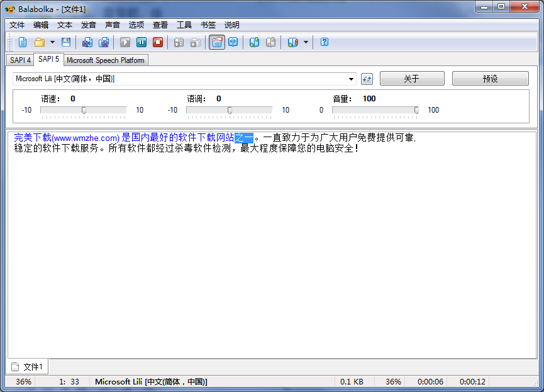The height and width of the screenshot is (392, 544).
Task: Stop the speech playback
Action: click(158, 42)
